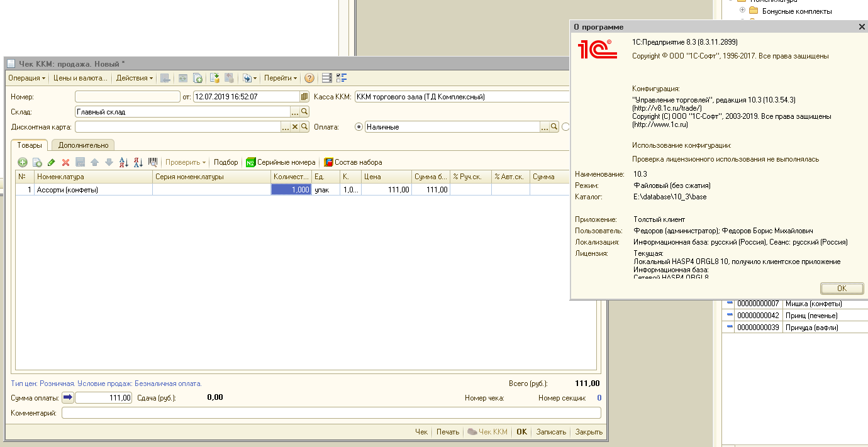The image size is (868, 447).
Task: Open the Склад selection ellipsis button
Action: (294, 112)
